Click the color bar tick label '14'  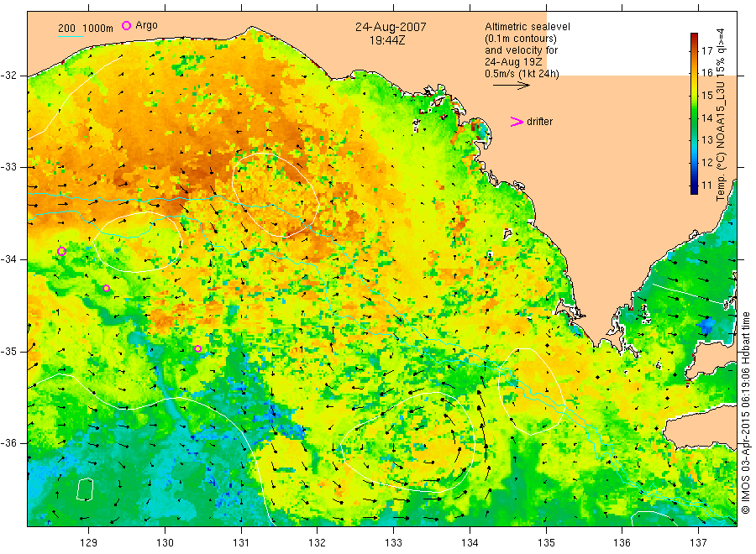point(706,118)
